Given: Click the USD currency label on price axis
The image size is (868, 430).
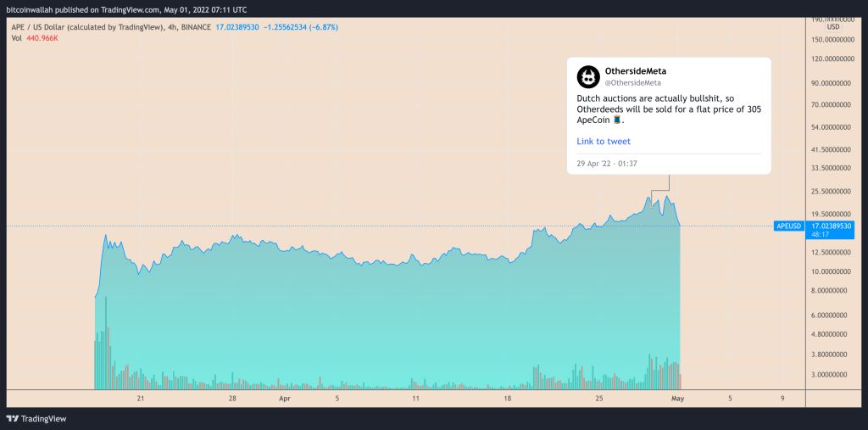Looking at the screenshot, I should 836,25.
